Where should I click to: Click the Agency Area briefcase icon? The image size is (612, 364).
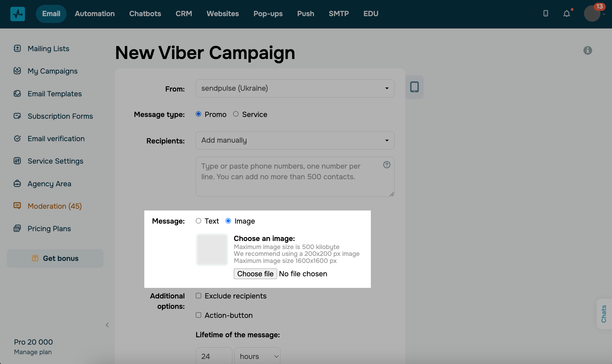(x=17, y=184)
